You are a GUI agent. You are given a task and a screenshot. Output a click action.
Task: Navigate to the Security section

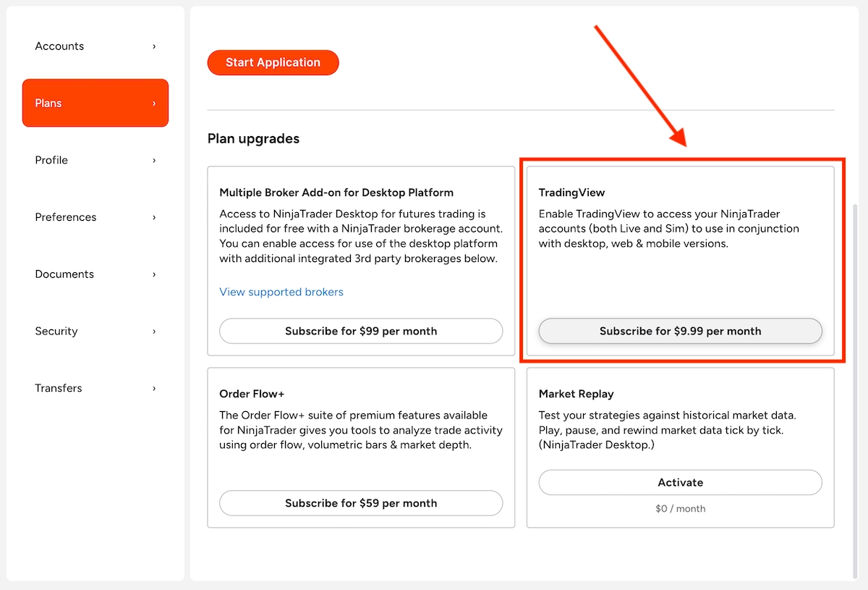95,331
